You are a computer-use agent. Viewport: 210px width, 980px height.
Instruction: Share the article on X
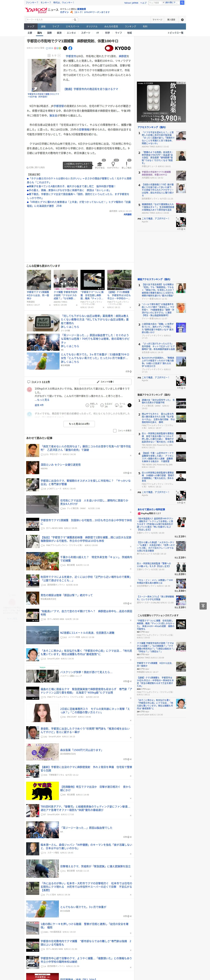65,48
